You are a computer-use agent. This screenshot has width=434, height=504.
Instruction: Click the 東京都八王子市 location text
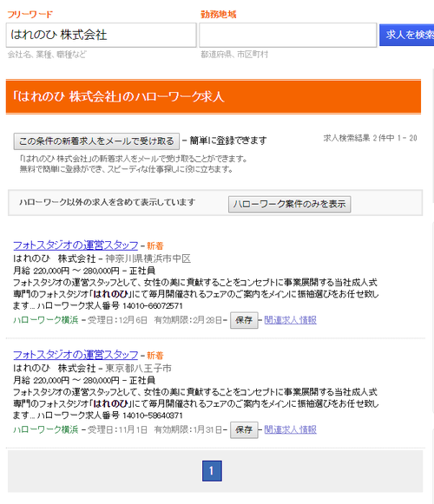139,369
